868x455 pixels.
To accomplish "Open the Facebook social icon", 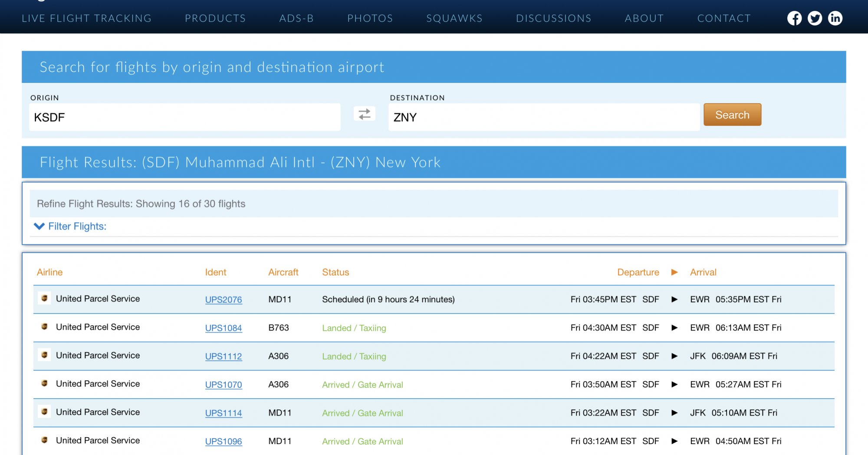I will [794, 18].
